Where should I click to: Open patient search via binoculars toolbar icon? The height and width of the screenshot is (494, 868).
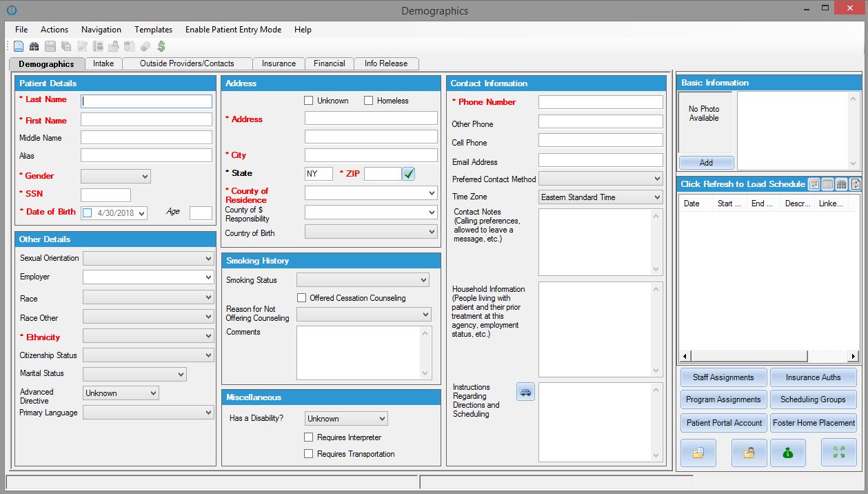[x=34, y=46]
